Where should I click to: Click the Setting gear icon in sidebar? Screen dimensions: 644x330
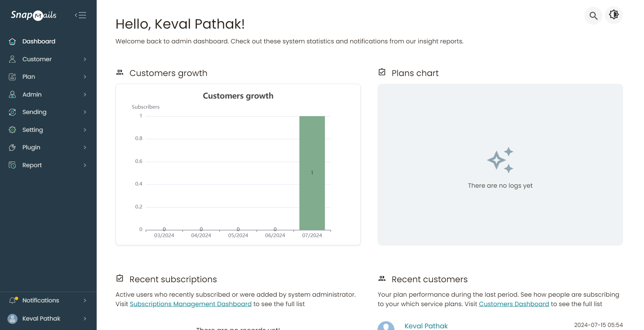click(x=12, y=130)
